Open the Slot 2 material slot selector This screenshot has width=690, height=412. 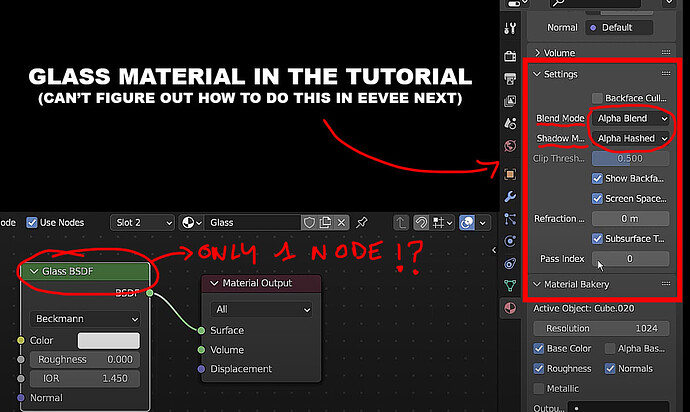click(x=142, y=223)
